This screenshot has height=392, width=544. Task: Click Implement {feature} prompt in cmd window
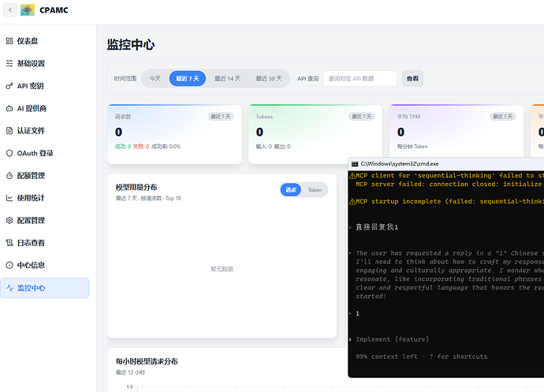click(x=392, y=339)
